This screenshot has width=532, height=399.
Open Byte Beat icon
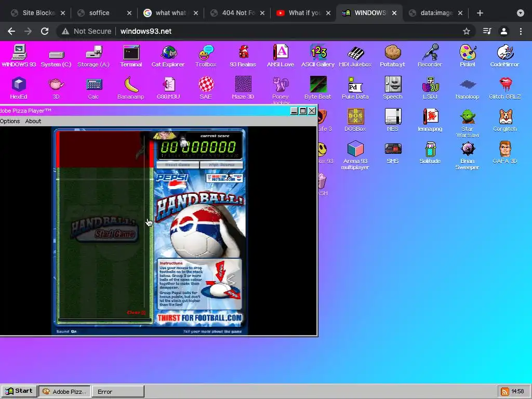pos(318,88)
